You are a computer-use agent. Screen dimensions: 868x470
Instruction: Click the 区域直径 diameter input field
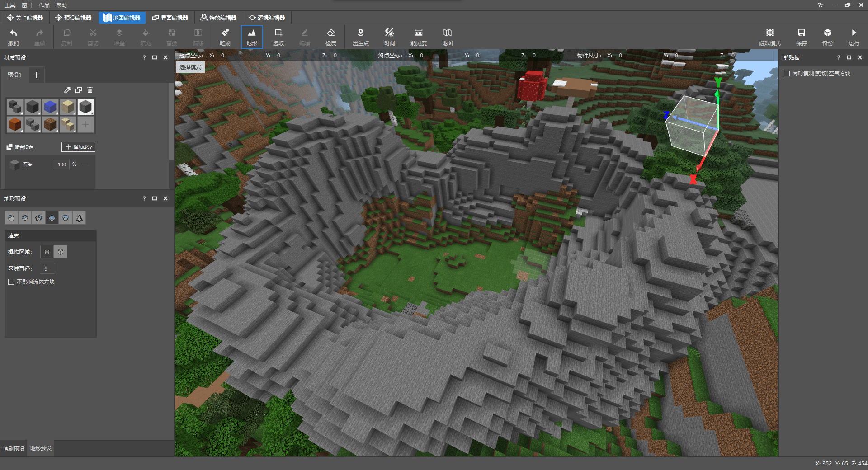(47, 268)
